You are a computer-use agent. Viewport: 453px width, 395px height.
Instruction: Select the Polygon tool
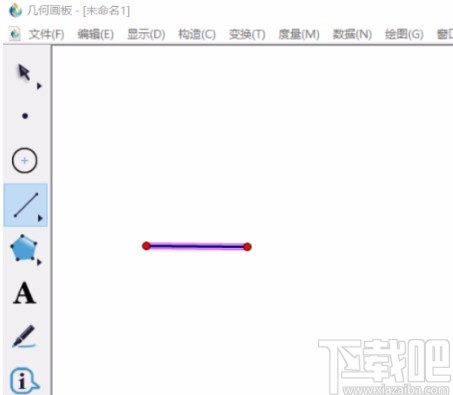pyautogui.click(x=23, y=248)
